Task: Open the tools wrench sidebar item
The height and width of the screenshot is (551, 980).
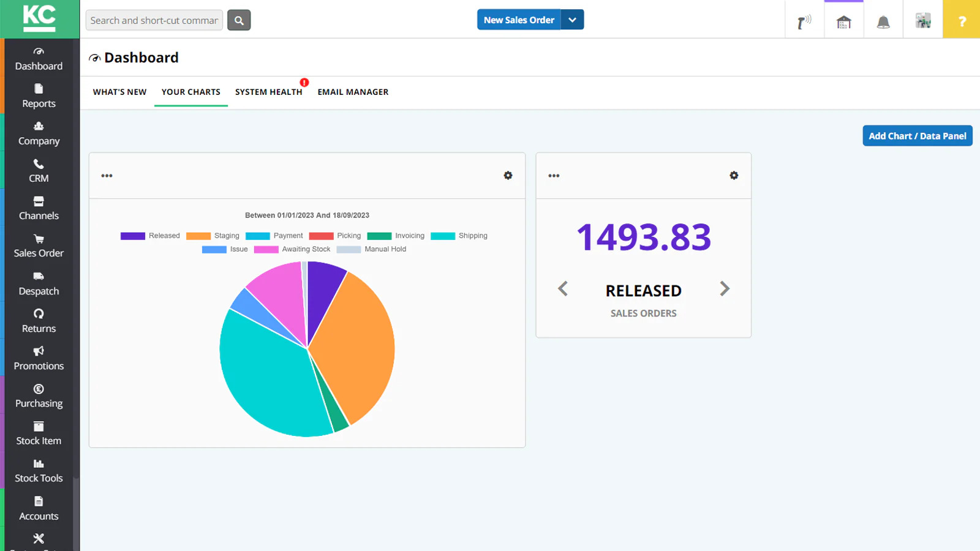Action: (x=39, y=539)
